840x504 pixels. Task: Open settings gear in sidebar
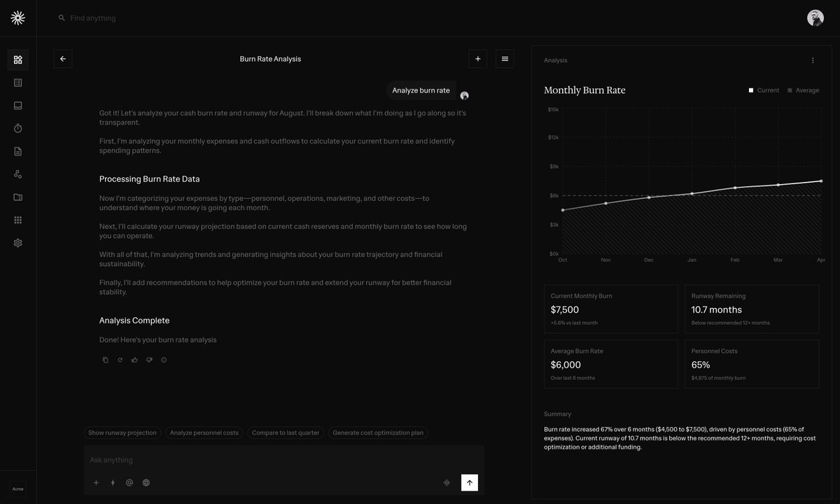tap(18, 243)
